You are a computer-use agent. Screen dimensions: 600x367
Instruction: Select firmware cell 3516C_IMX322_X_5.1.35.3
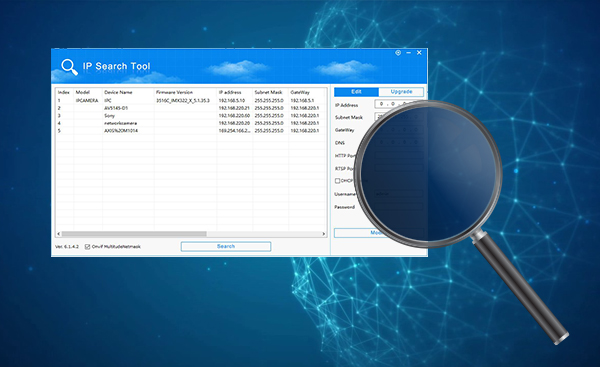pyautogui.click(x=183, y=101)
